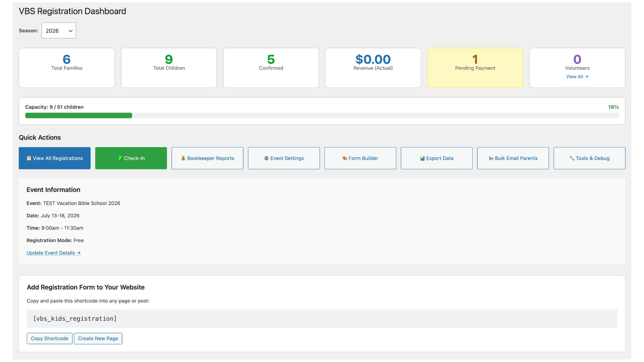644x362 pixels.
Task: Open the Update Event Details link
Action: tap(53, 253)
